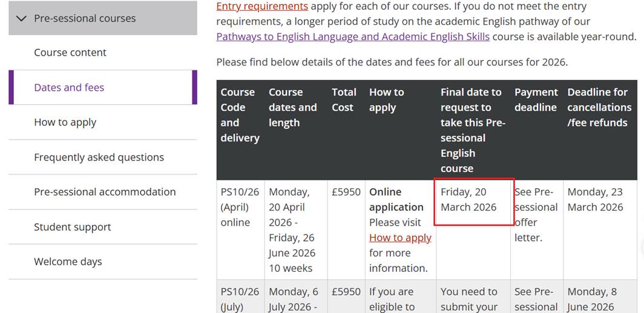This screenshot has width=644, height=313.
Task: Open Pathways to English Language link
Action: tap(353, 36)
